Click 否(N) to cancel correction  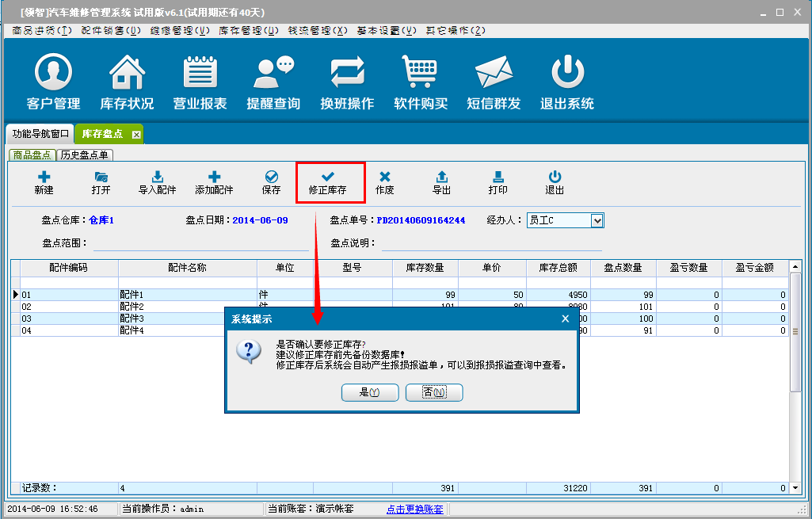click(433, 392)
